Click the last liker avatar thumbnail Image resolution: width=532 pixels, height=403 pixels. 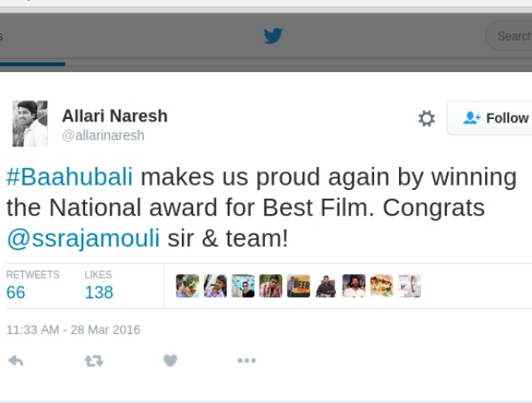pos(409,286)
